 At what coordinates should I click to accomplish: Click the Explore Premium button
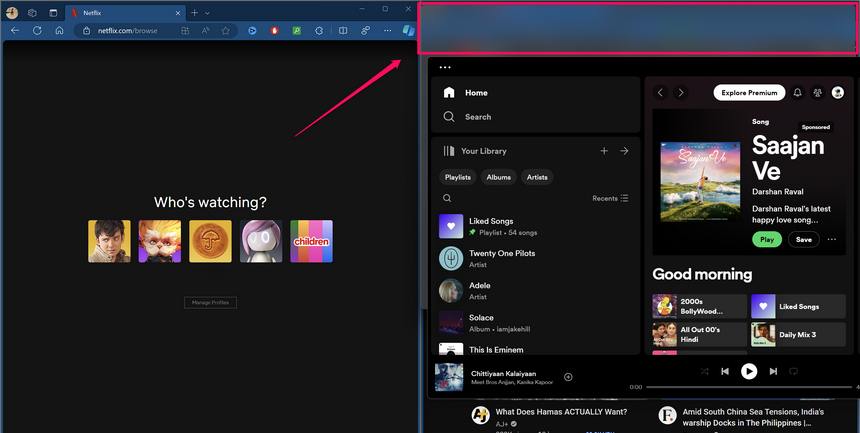749,93
